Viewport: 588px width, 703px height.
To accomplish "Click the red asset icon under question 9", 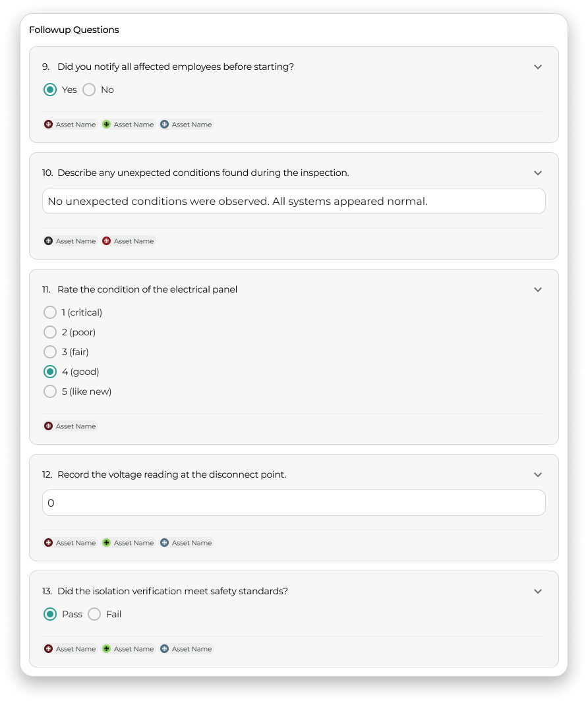I will tap(48, 125).
